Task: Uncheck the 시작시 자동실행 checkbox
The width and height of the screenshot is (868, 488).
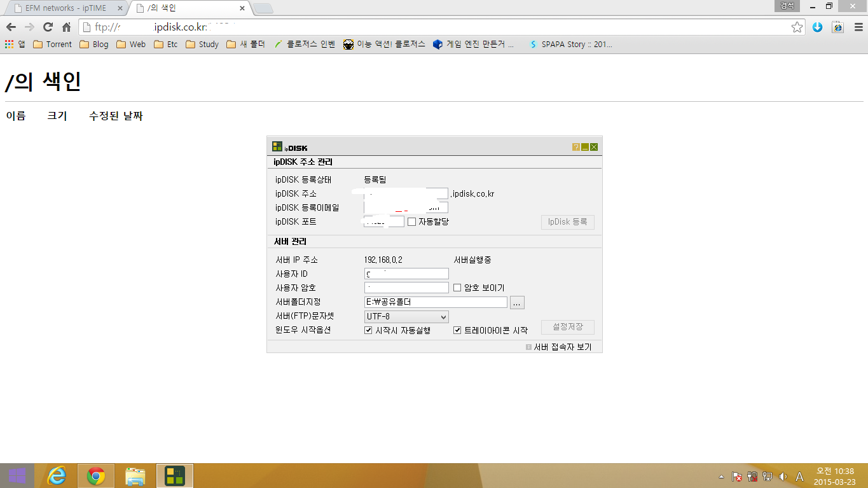Action: (x=368, y=330)
